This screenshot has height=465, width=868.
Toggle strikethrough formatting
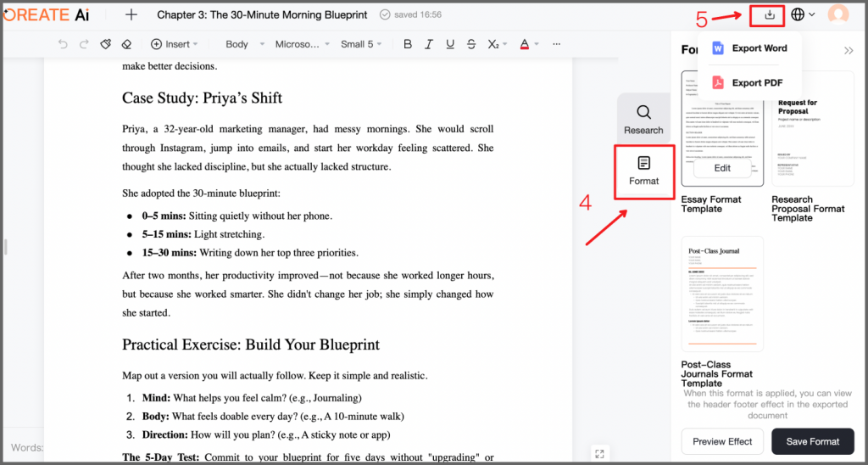471,44
